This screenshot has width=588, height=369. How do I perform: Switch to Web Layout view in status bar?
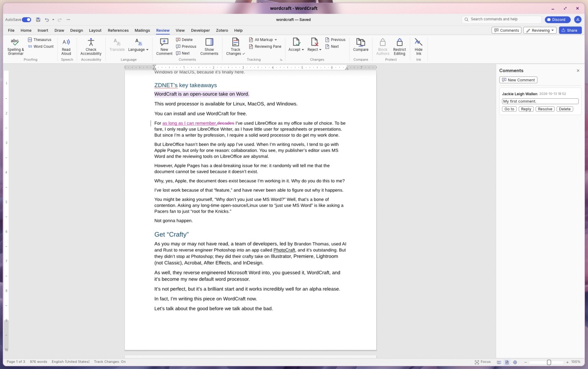click(x=515, y=362)
